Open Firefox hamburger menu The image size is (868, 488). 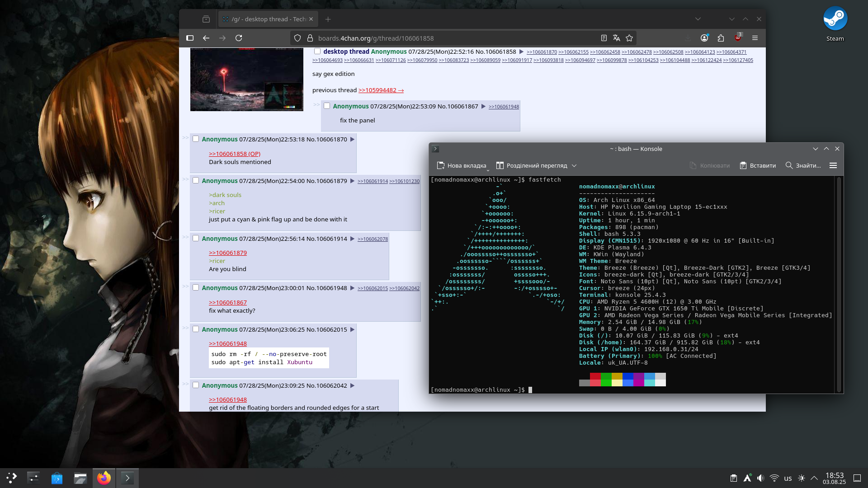pyautogui.click(x=755, y=38)
